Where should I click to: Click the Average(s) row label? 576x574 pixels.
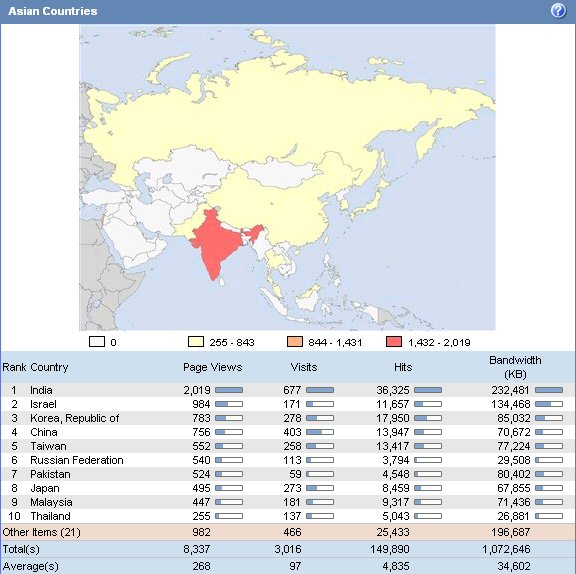[x=30, y=566]
